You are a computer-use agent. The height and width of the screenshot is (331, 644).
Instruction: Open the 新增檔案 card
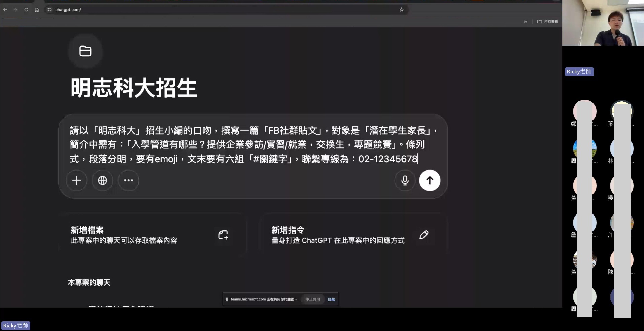(x=135, y=235)
